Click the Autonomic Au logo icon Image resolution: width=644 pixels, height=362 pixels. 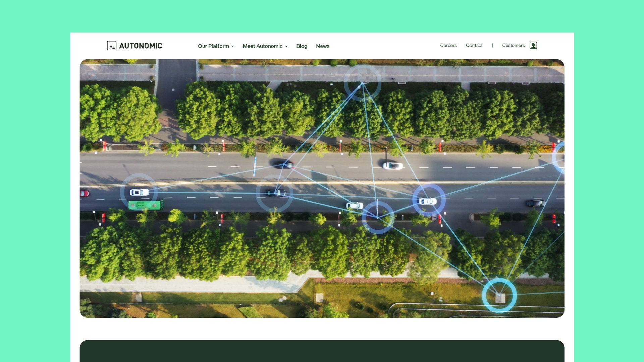(112, 46)
